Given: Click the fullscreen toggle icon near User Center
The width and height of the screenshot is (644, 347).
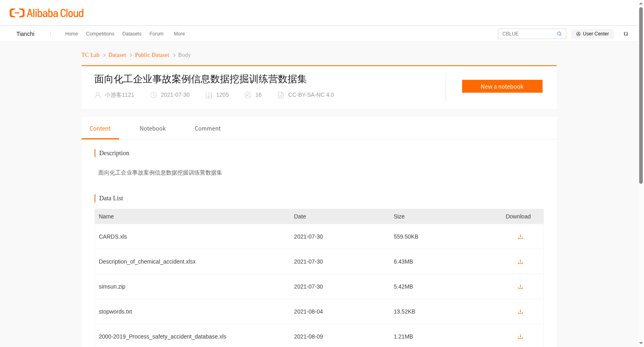Looking at the screenshot, I should pyautogui.click(x=626, y=34).
